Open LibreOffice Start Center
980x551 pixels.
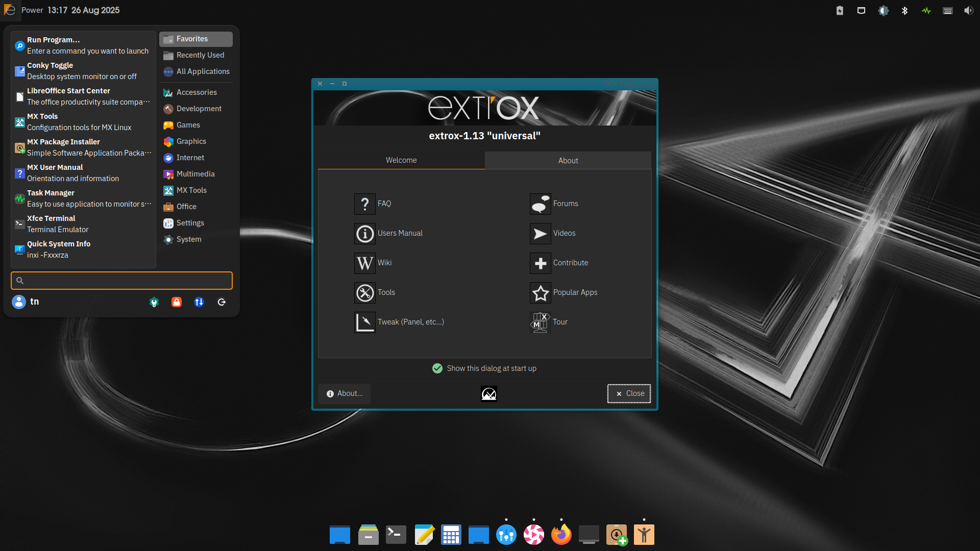point(83,96)
